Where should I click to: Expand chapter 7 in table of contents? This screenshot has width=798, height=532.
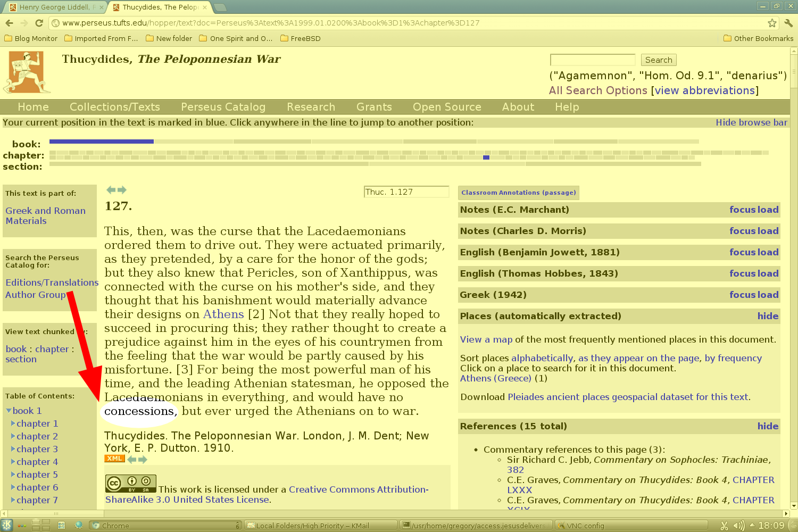point(13,500)
